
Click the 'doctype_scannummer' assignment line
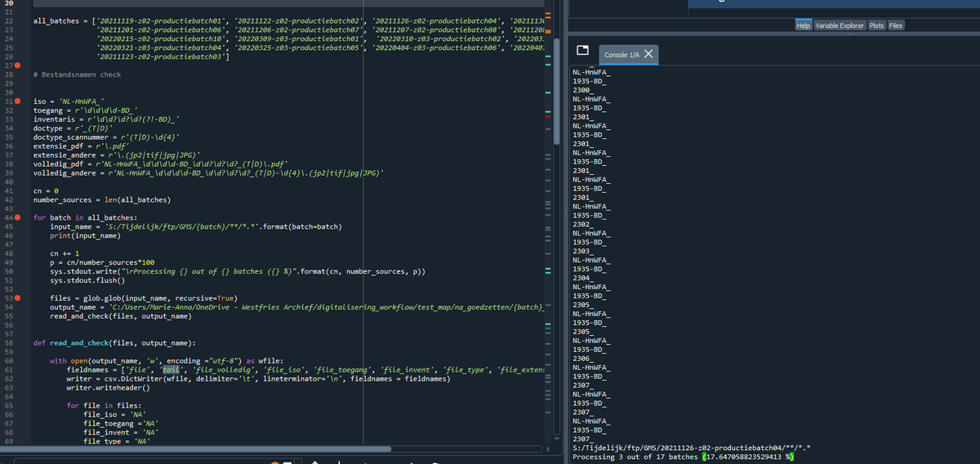tap(106, 137)
